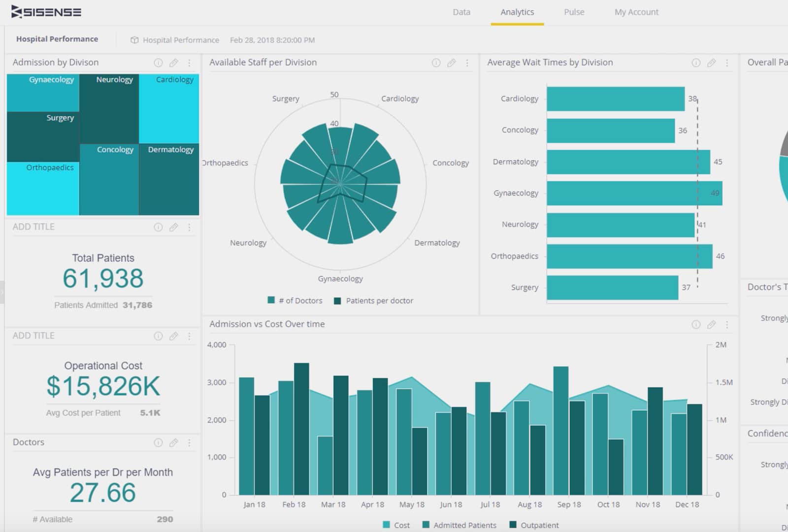The image size is (788, 532).
Task: Select the Gynaecology tile in the treemap
Action: click(x=43, y=92)
